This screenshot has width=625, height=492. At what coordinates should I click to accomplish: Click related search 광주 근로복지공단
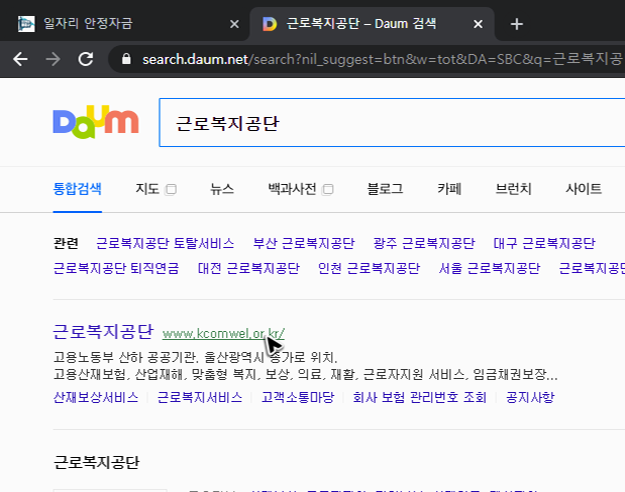tap(424, 243)
